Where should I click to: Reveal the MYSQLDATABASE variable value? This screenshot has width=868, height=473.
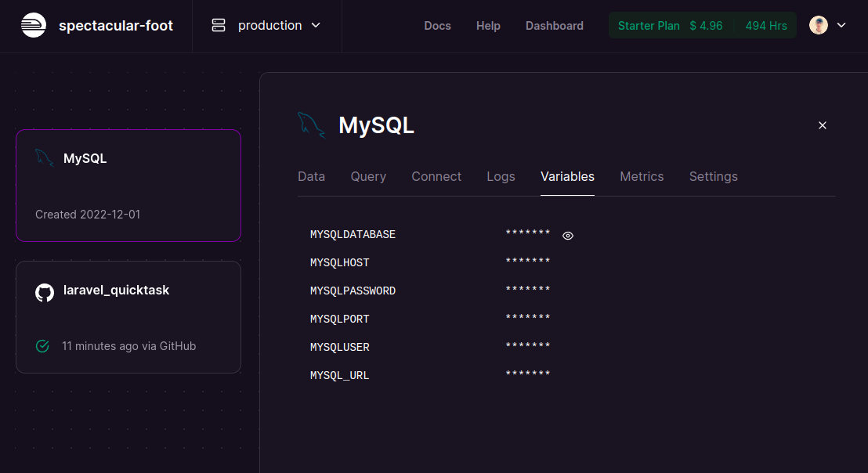567,235
